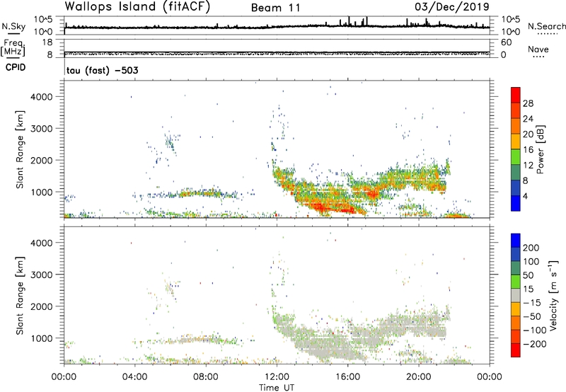This screenshot has width=566, height=392.
Task: Click the "Slant Range [km]" label of velocity panel
Action: pyautogui.click(x=20, y=296)
